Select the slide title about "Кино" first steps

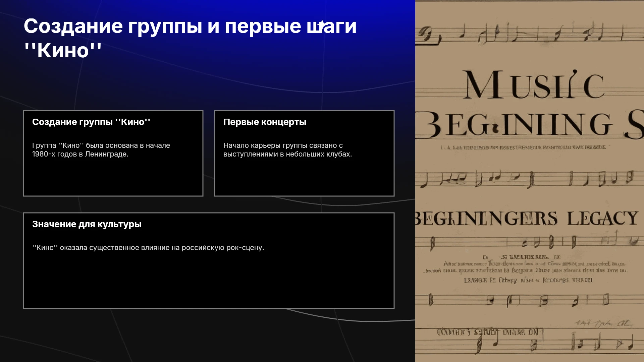[x=190, y=38]
